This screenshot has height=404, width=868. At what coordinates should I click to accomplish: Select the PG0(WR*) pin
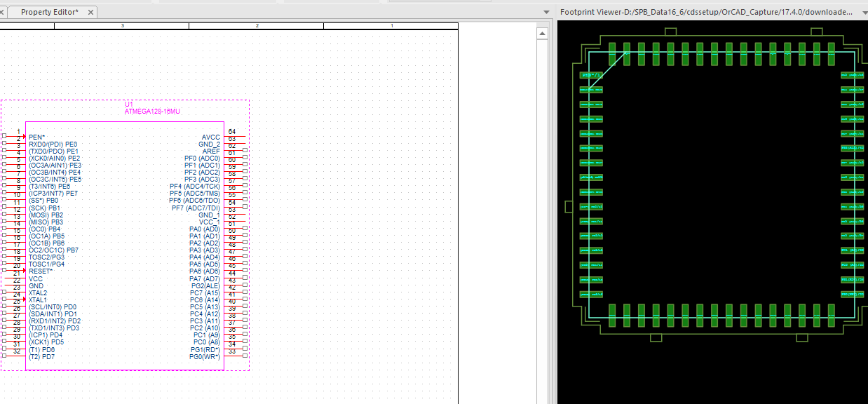click(205, 357)
